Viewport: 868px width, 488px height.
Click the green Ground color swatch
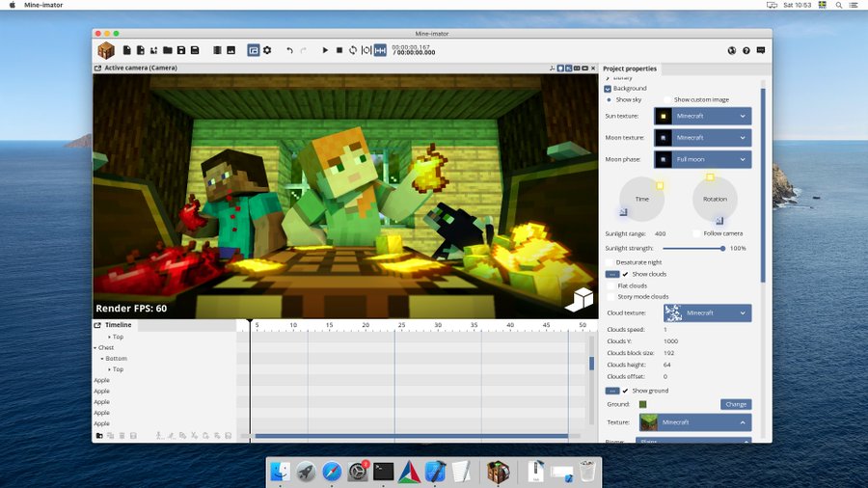642,404
